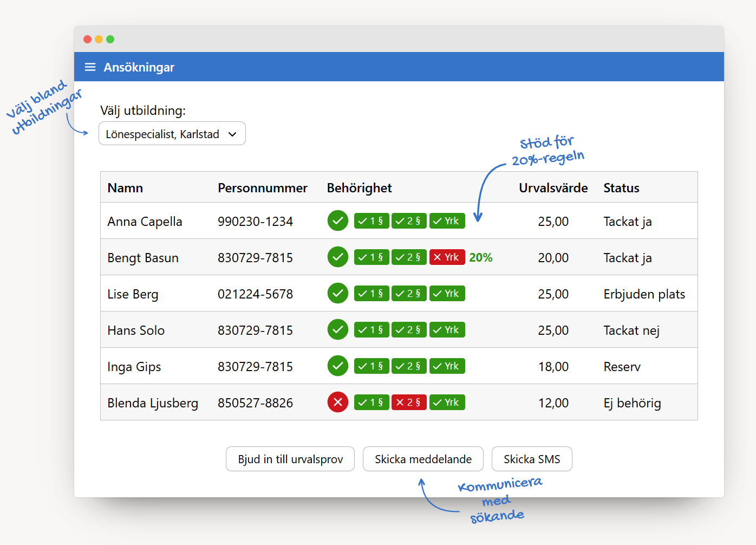Click the Status column header

pyautogui.click(x=621, y=188)
